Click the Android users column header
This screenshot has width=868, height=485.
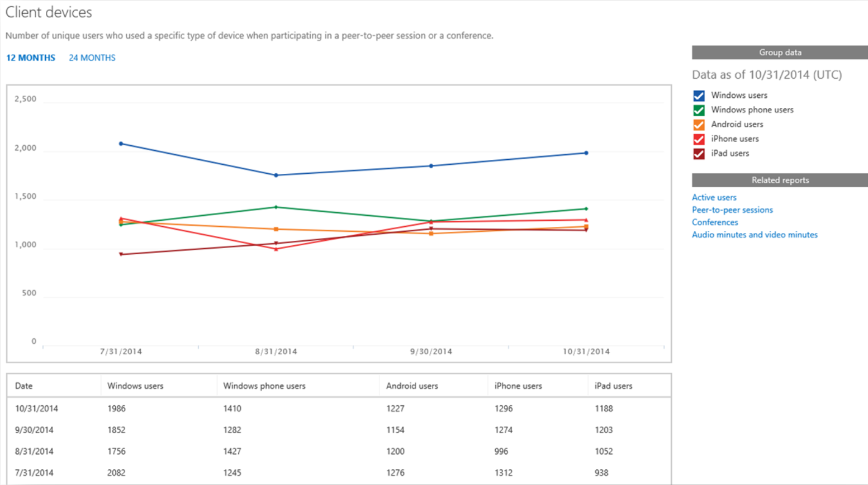click(412, 386)
